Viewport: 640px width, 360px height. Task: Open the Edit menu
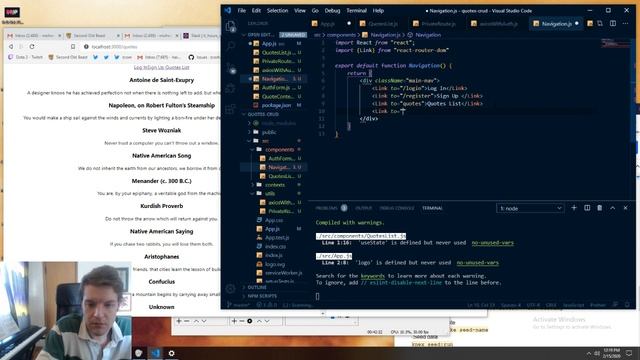coord(256,11)
